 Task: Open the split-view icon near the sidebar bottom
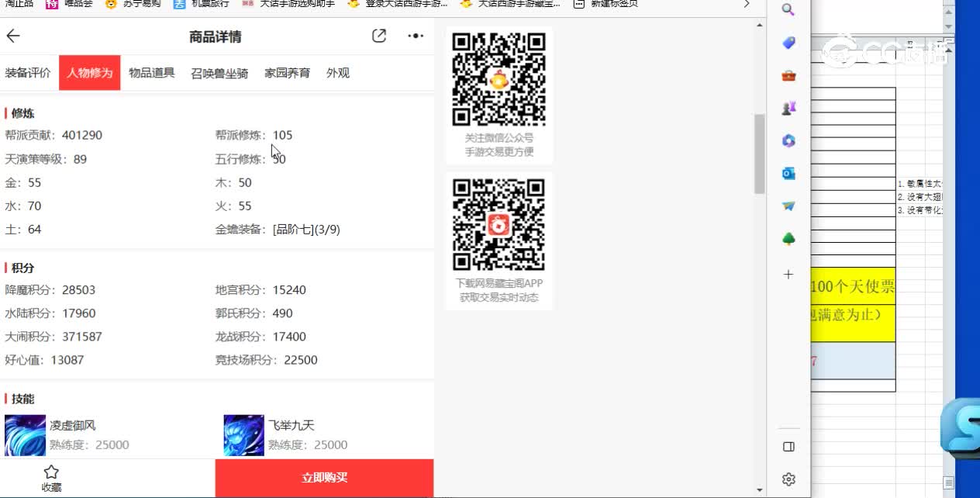(x=788, y=446)
